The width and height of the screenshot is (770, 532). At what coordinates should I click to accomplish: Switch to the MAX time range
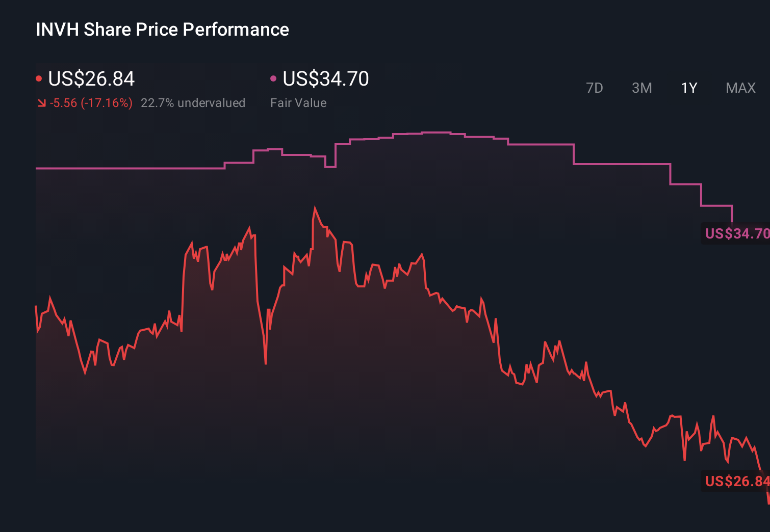click(x=740, y=88)
